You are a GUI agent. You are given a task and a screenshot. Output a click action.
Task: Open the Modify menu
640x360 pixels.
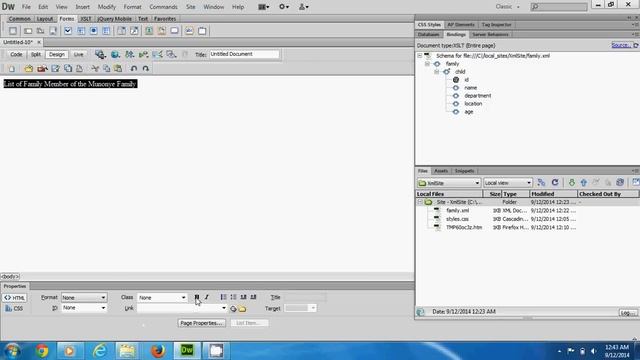107,7
